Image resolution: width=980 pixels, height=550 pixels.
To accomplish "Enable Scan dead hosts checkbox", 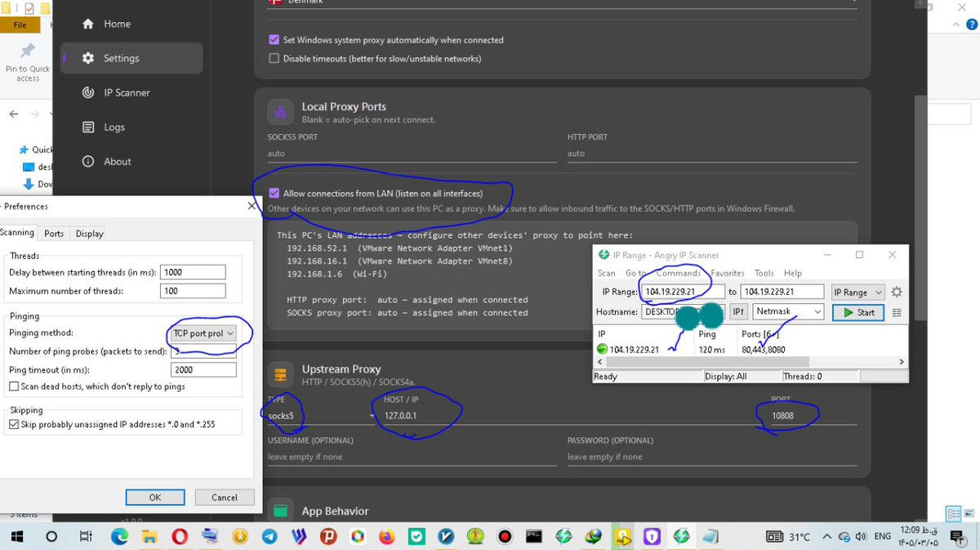I will click(x=14, y=386).
